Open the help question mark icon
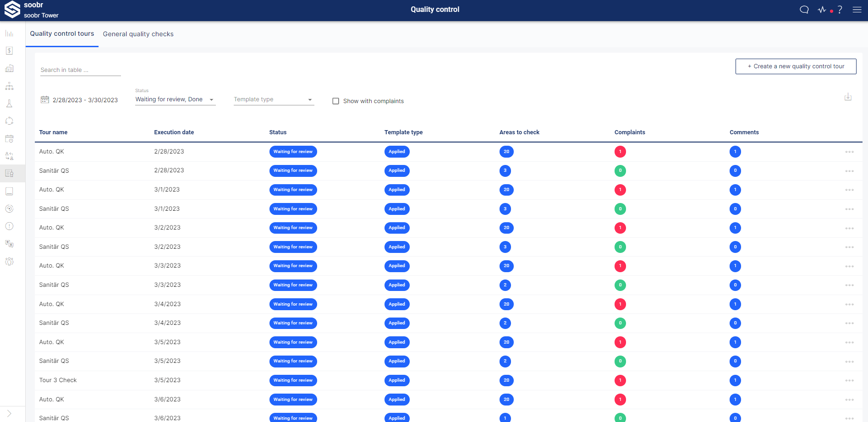Image resolution: width=868 pixels, height=422 pixels. pos(840,10)
